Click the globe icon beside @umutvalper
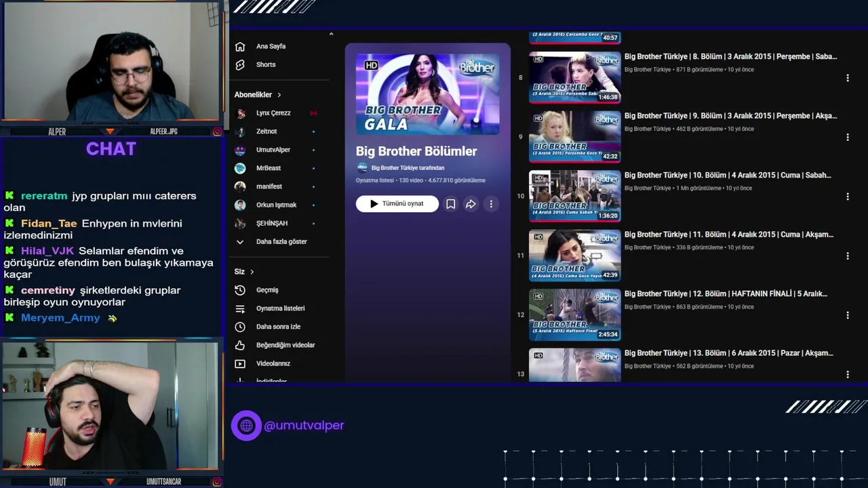Image resolution: width=868 pixels, height=488 pixels. click(246, 426)
